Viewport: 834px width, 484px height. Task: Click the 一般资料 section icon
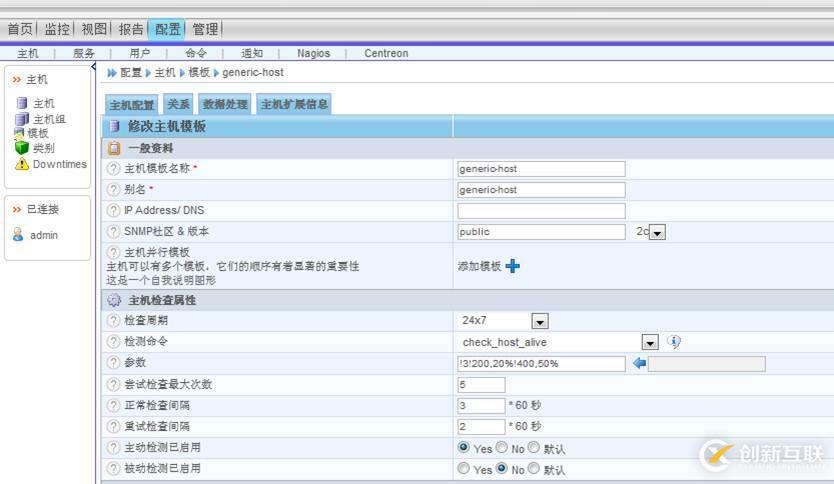(x=114, y=148)
